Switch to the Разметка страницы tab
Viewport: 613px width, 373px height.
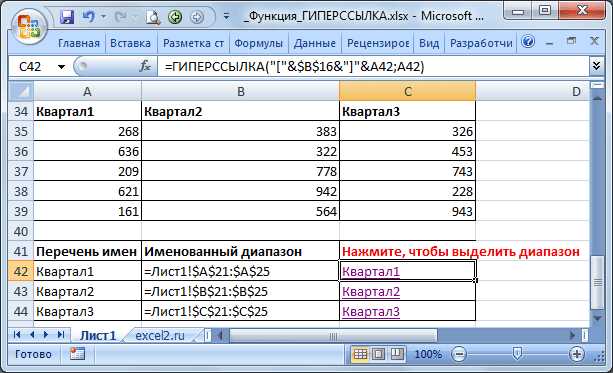tap(193, 43)
